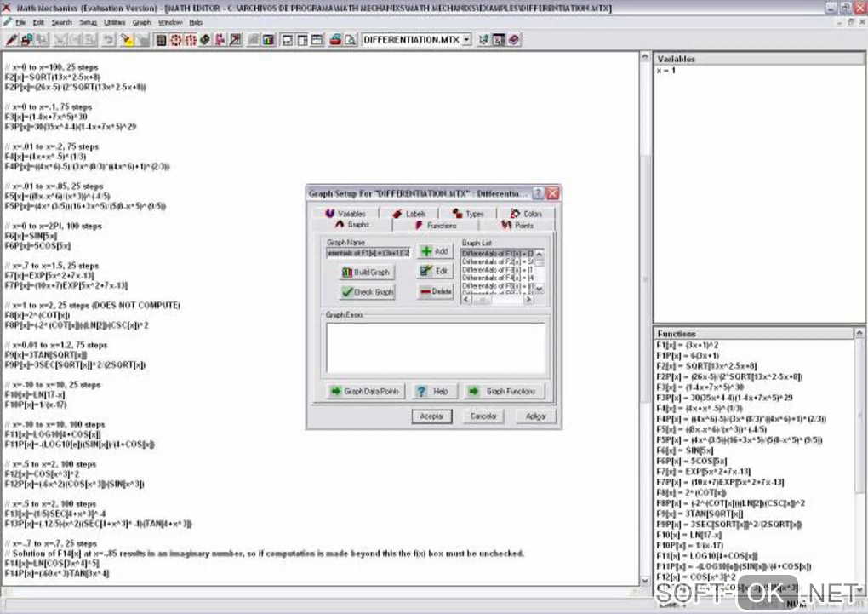Select 'Differentials of F3[x]' in Graph List
Screen dimensions: 868x614
[x=498, y=269]
